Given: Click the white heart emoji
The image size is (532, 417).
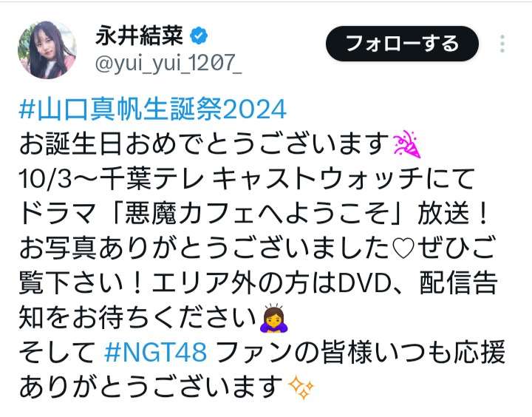Looking at the screenshot, I should (x=403, y=248).
